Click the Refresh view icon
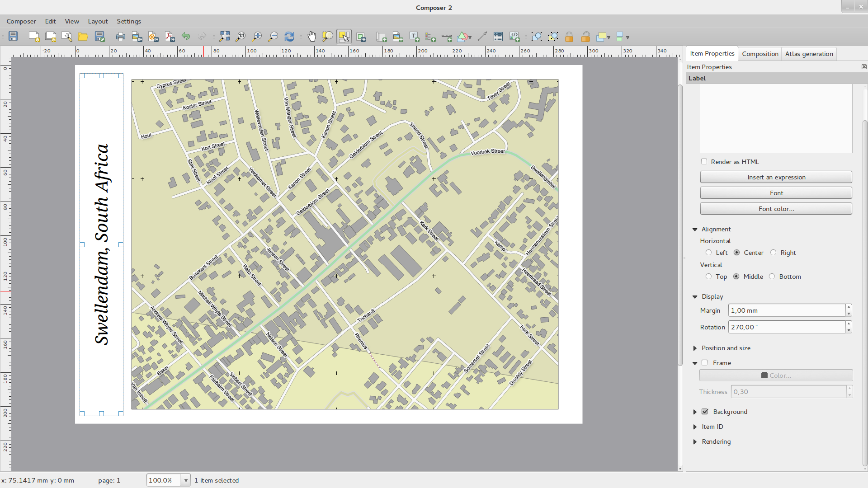This screenshot has height=488, width=868. click(x=289, y=37)
